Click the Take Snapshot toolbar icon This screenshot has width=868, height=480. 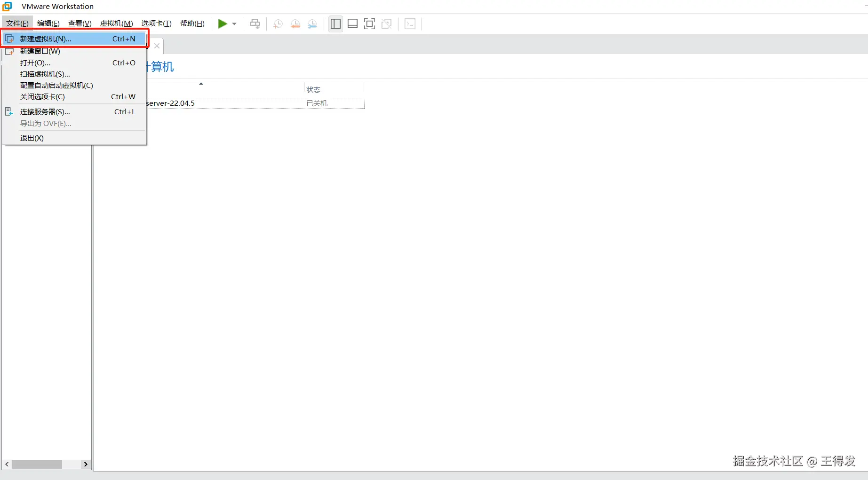click(278, 24)
